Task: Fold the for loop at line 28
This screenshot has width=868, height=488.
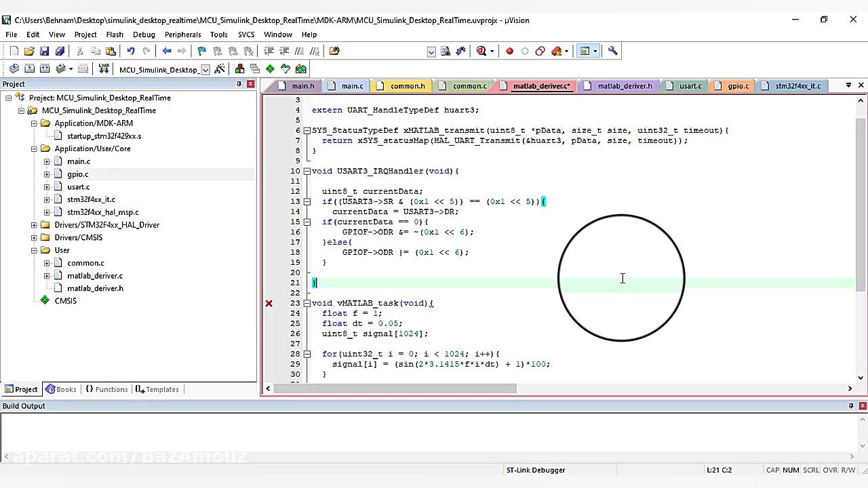Action: point(307,354)
